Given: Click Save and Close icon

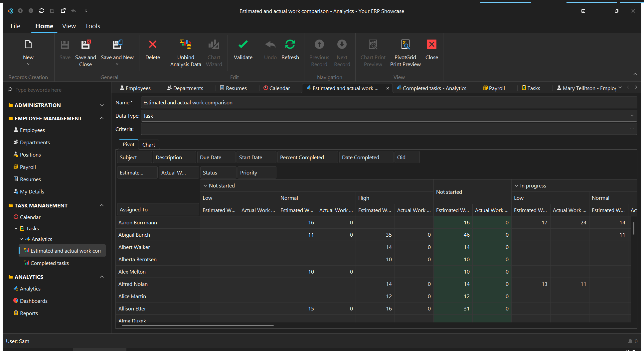Looking at the screenshot, I should pos(85,45).
